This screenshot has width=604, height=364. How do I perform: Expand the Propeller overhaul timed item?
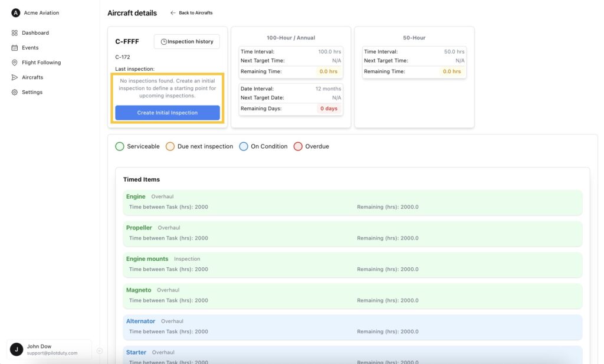click(352, 233)
